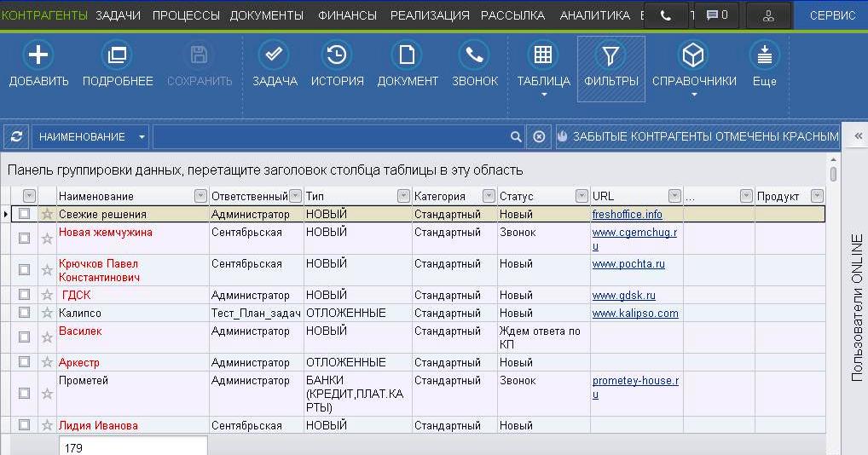This screenshot has width=868, height=455.
Task: Star the Свежие решения row
Action: 47,214
